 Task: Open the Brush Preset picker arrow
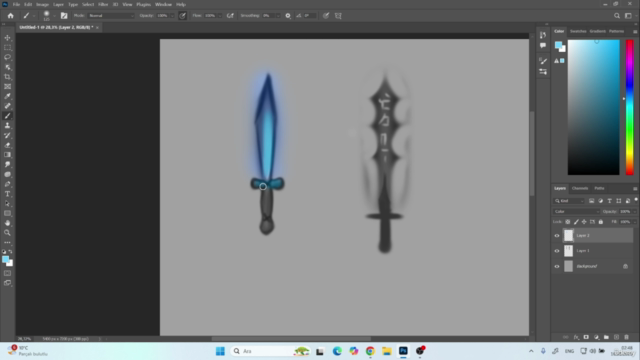pyautogui.click(x=54, y=16)
